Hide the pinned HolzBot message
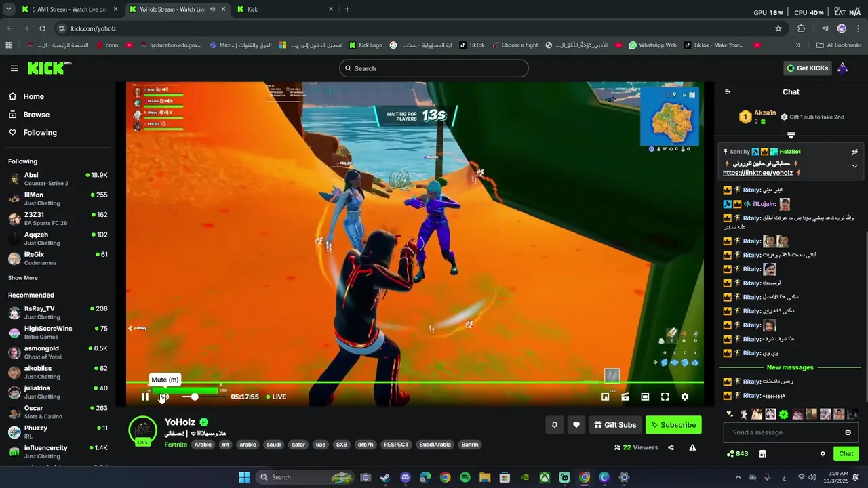868x488 pixels. [854, 152]
